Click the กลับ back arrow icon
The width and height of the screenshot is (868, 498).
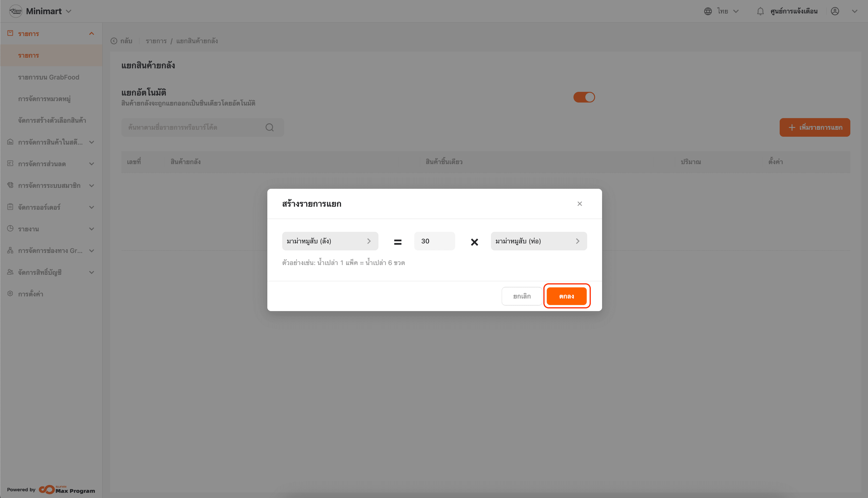tap(114, 41)
